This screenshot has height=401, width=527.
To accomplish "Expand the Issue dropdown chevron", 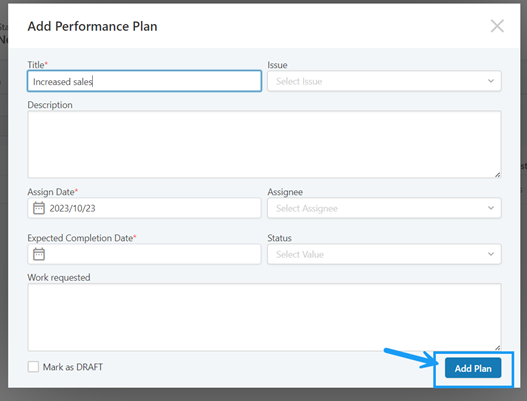I will click(491, 81).
